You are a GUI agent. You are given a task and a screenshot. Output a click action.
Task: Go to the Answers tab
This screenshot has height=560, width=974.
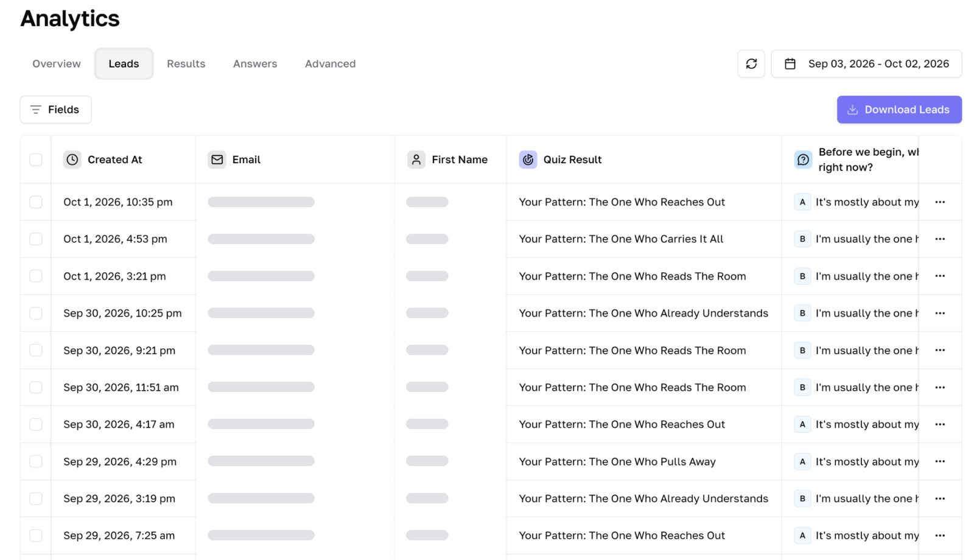(255, 64)
